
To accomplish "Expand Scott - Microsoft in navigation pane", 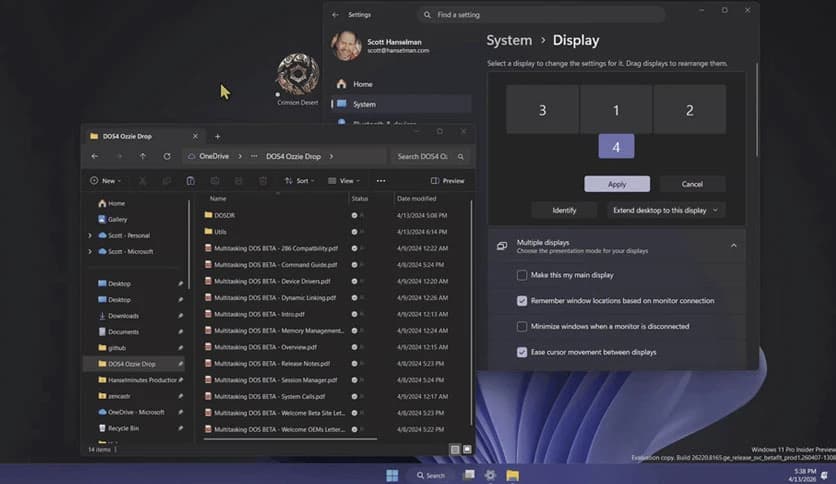I will (x=90, y=251).
